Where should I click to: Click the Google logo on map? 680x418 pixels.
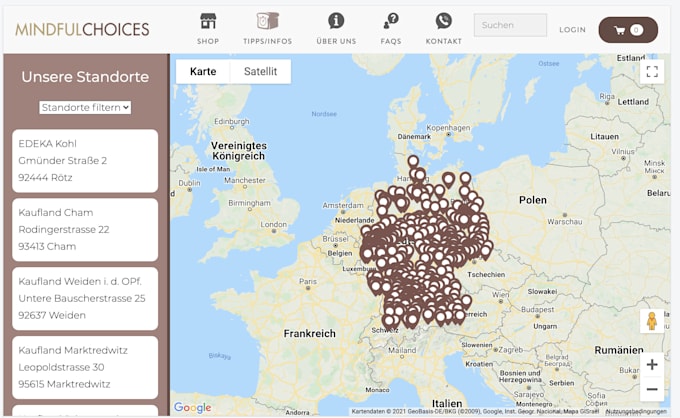click(193, 408)
